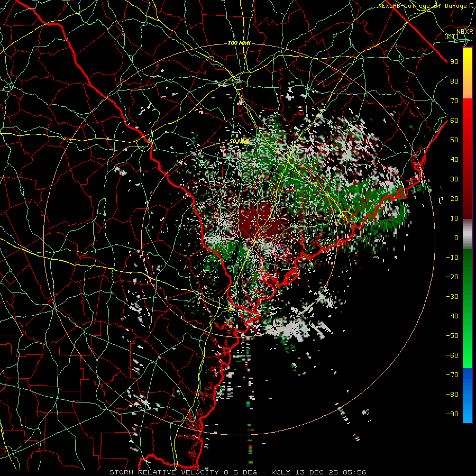Pick the positive 20 velocity scale label

(454, 198)
